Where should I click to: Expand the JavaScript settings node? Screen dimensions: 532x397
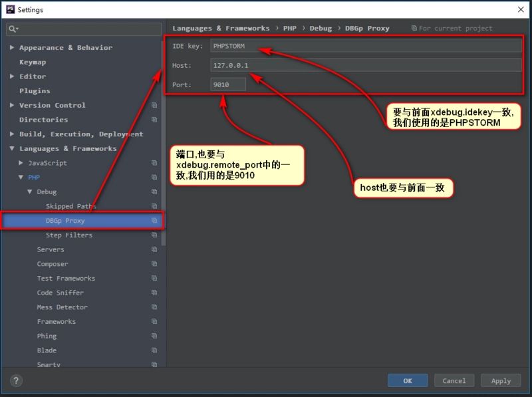21,163
